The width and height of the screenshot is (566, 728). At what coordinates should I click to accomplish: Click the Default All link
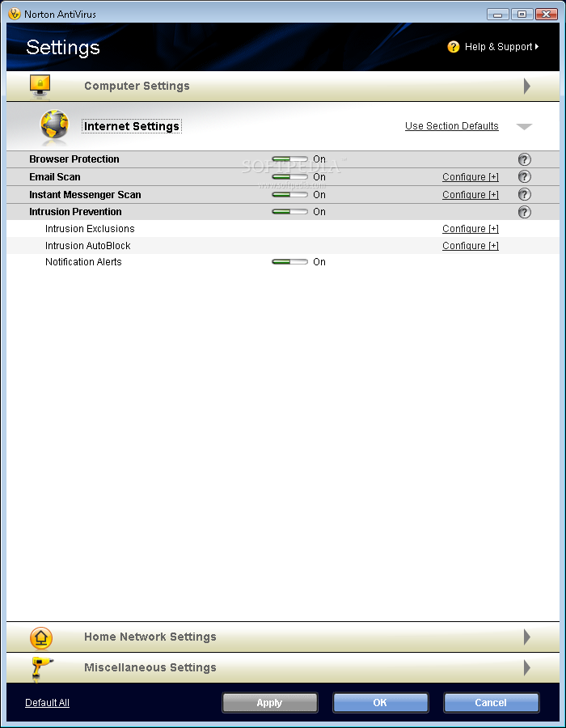48,702
